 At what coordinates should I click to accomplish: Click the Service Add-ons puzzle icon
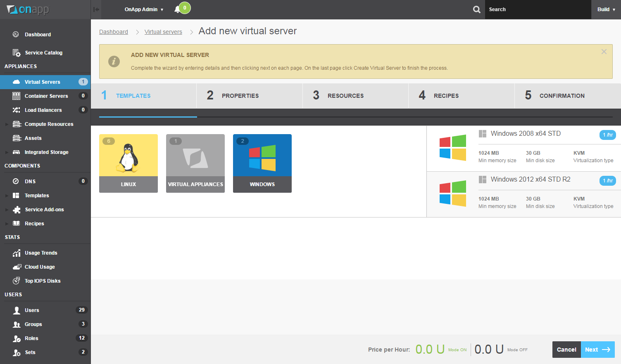pyautogui.click(x=17, y=209)
